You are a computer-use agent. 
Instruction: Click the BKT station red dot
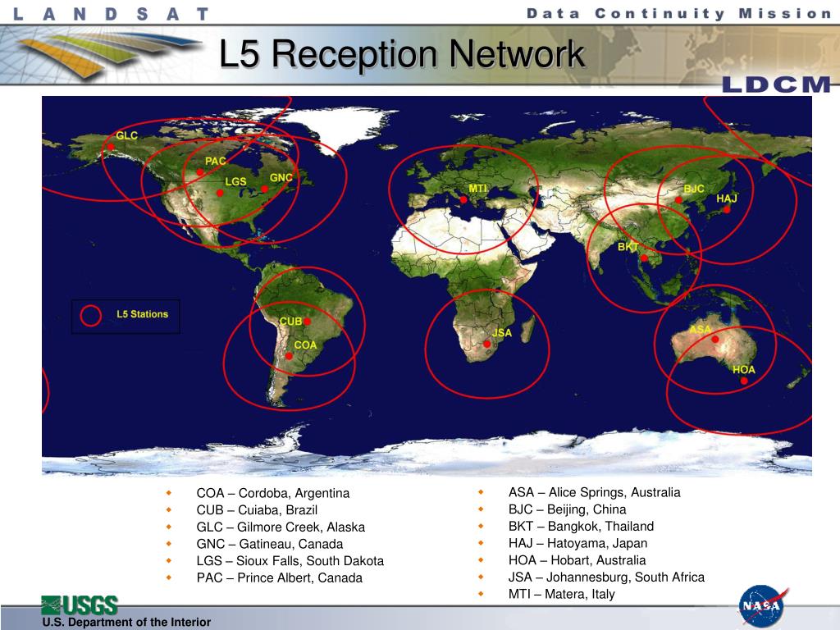[644, 258]
